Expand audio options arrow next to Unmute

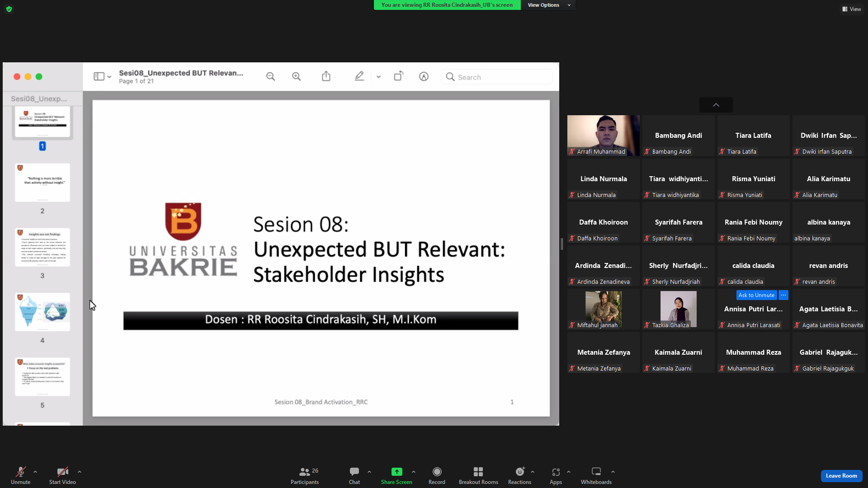coord(35,472)
